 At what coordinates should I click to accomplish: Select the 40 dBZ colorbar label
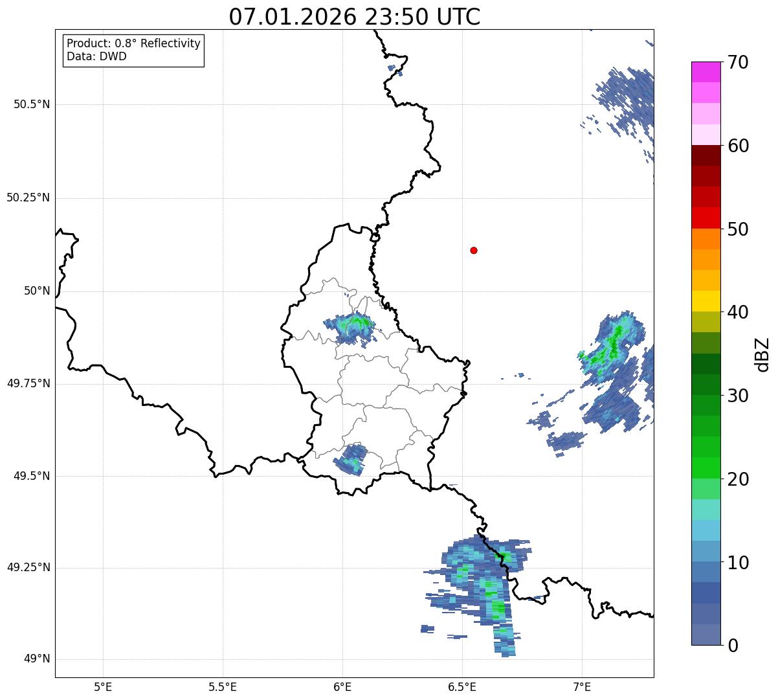(739, 312)
